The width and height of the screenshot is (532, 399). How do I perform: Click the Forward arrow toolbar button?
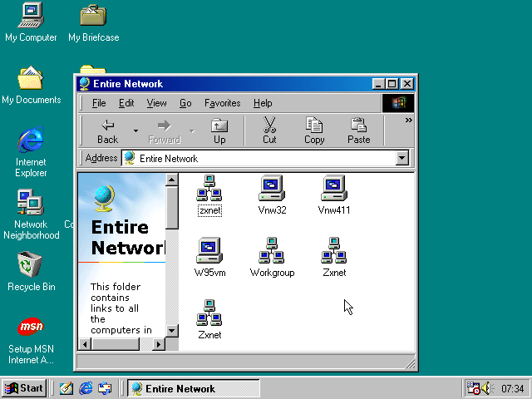point(165,131)
